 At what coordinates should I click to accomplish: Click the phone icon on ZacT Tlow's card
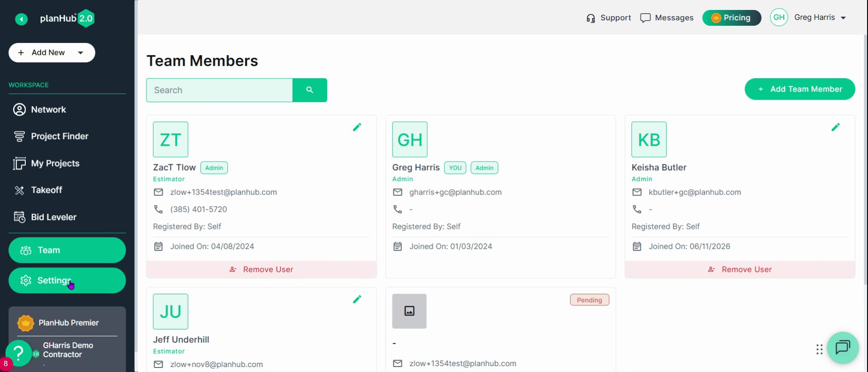[158, 209]
